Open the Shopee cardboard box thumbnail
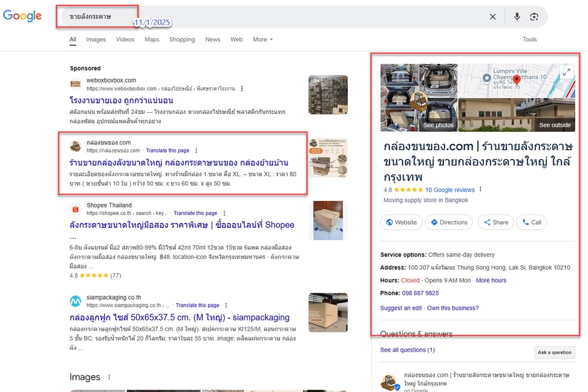 point(328,221)
